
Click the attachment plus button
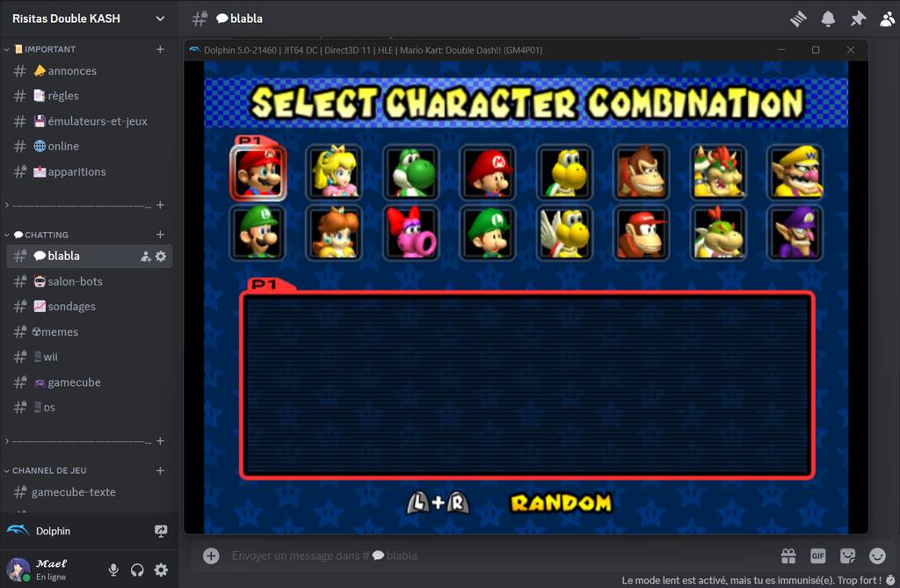(211, 555)
